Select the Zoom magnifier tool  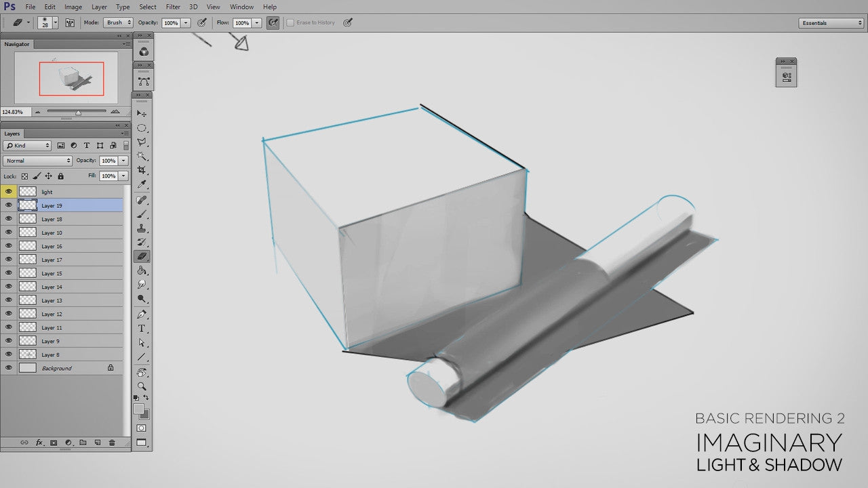142,386
